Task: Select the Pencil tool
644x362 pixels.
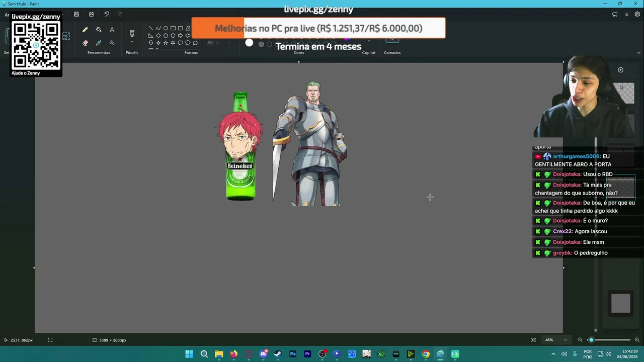Action: [x=85, y=30]
